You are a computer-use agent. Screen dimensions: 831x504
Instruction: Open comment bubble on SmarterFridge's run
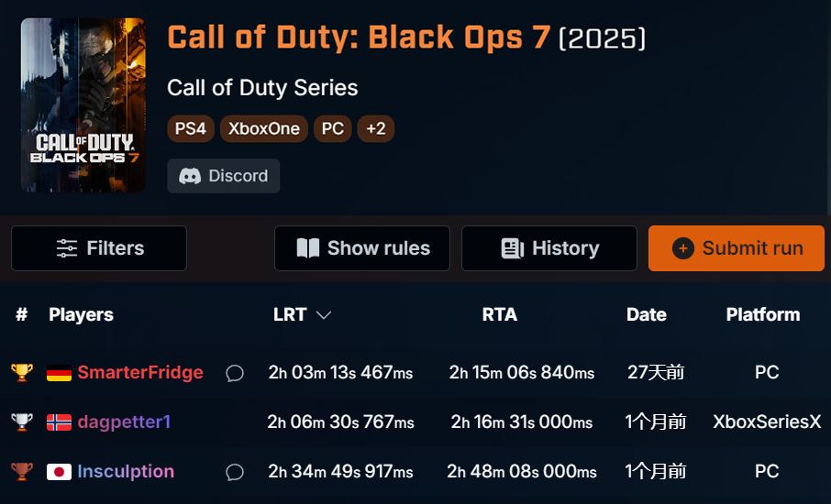tap(235, 373)
